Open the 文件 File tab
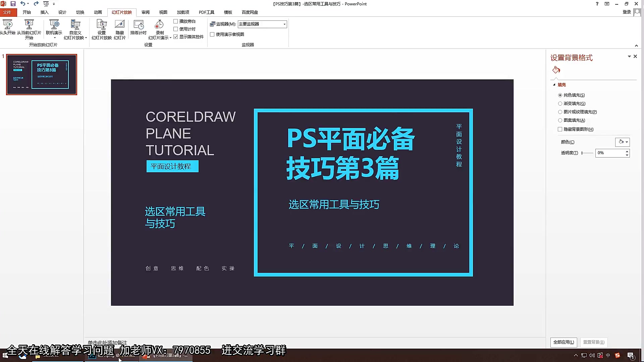 [x=7, y=12]
